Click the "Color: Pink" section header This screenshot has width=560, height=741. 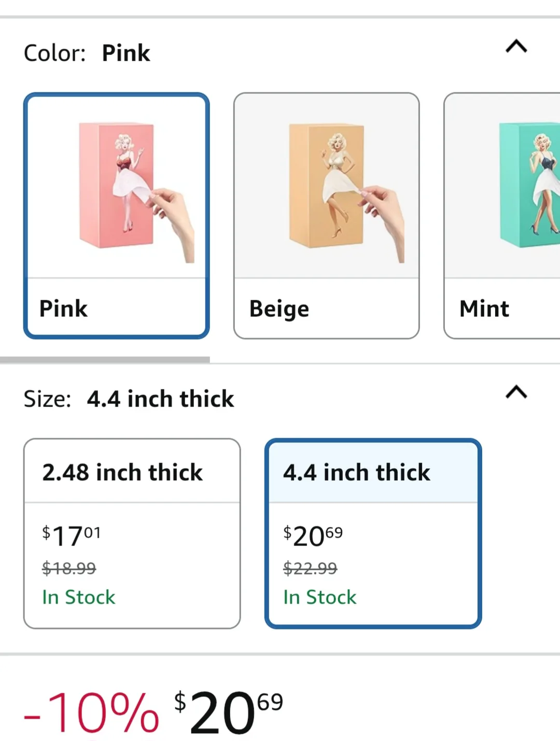coord(87,53)
